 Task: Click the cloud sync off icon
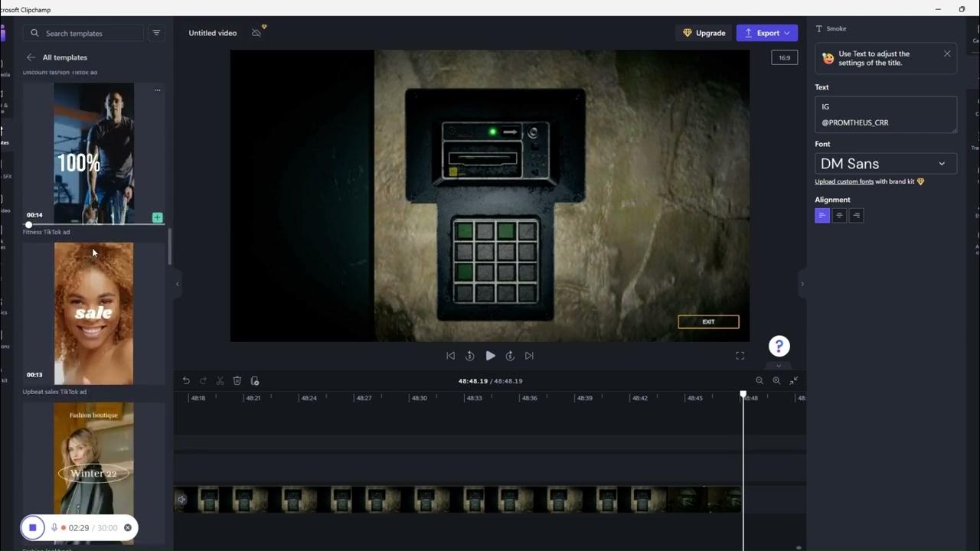click(257, 32)
